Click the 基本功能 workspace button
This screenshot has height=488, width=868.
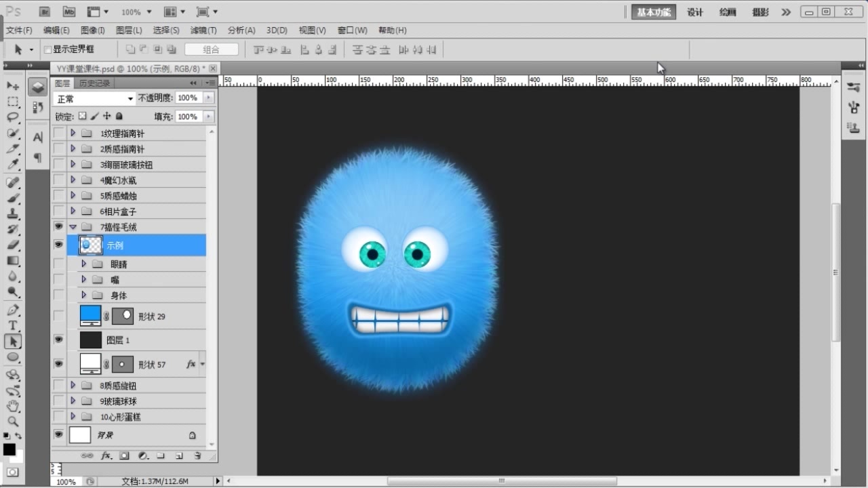(654, 12)
